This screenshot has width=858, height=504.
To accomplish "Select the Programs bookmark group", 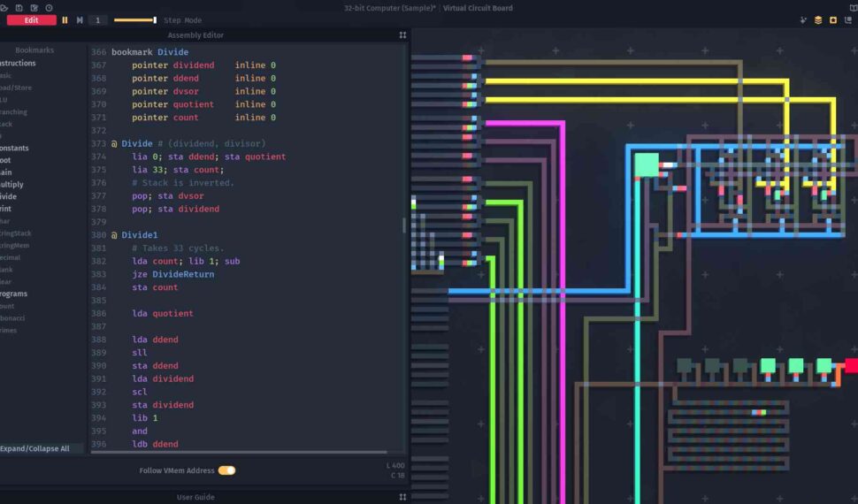I will [12, 294].
